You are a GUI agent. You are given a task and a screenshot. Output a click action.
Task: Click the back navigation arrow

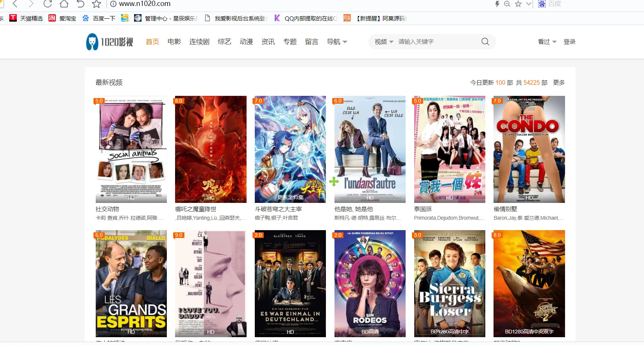point(15,4)
